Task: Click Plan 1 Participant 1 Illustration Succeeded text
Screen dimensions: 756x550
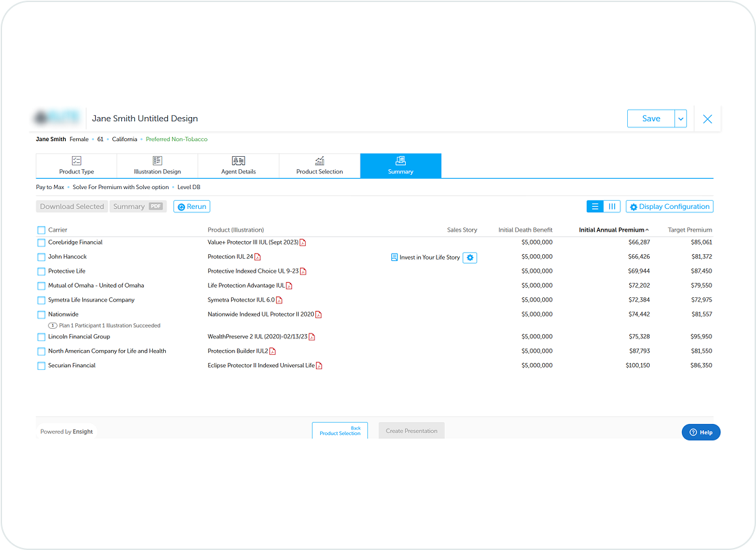Action: pos(110,325)
